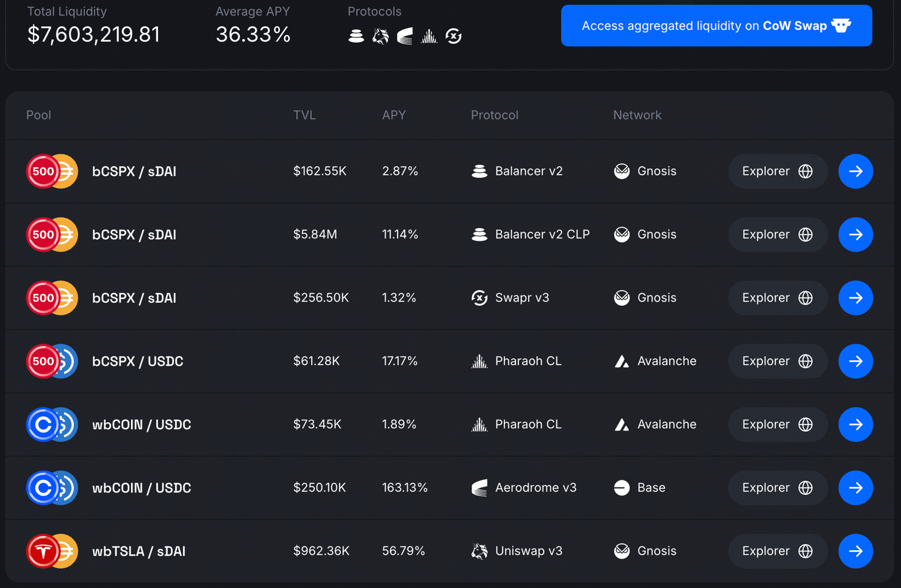
Task: Click pool name bCSPX / USDC
Action: (138, 362)
